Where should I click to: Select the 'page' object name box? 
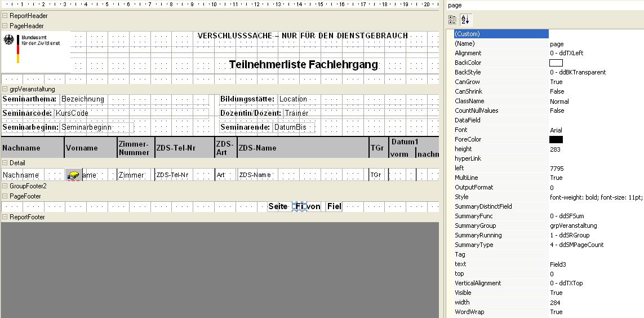tap(545, 5)
